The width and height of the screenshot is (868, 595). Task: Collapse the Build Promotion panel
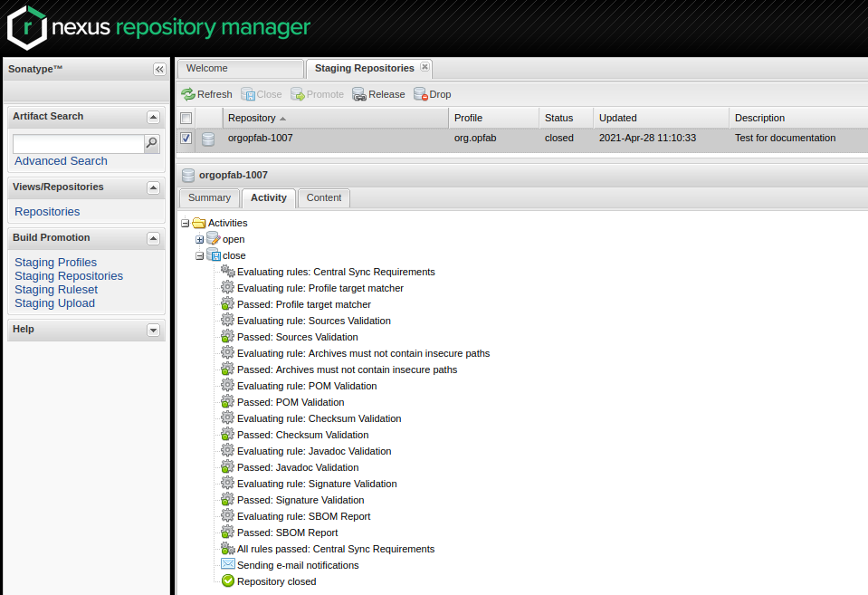click(153, 238)
